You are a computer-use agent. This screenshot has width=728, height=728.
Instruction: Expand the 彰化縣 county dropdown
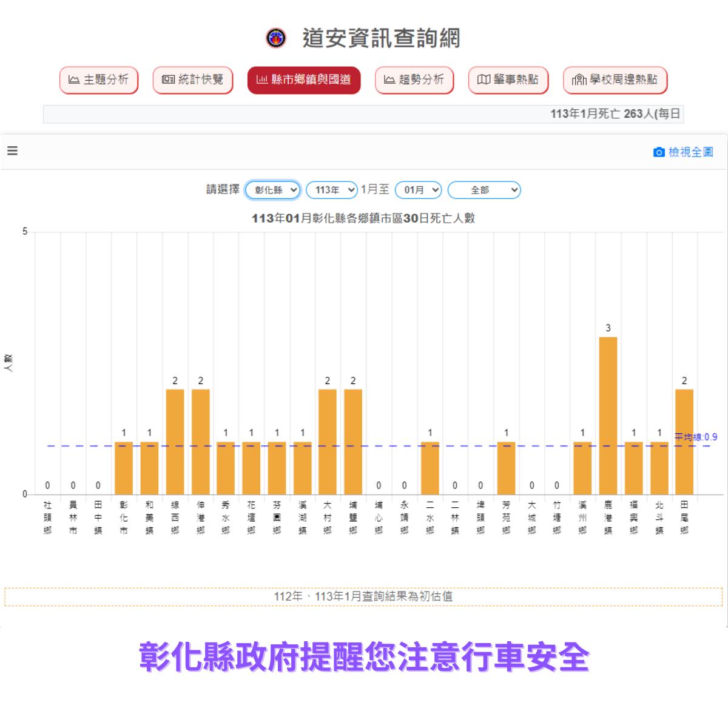pos(273,190)
